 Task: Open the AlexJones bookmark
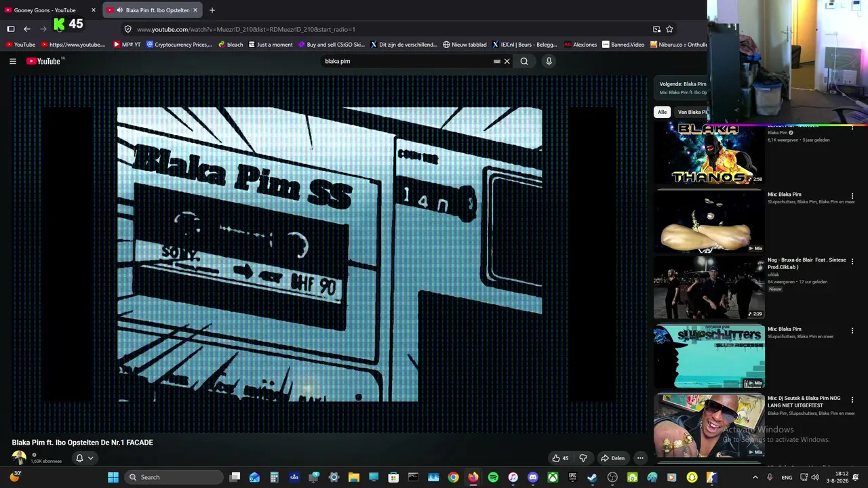click(580, 45)
